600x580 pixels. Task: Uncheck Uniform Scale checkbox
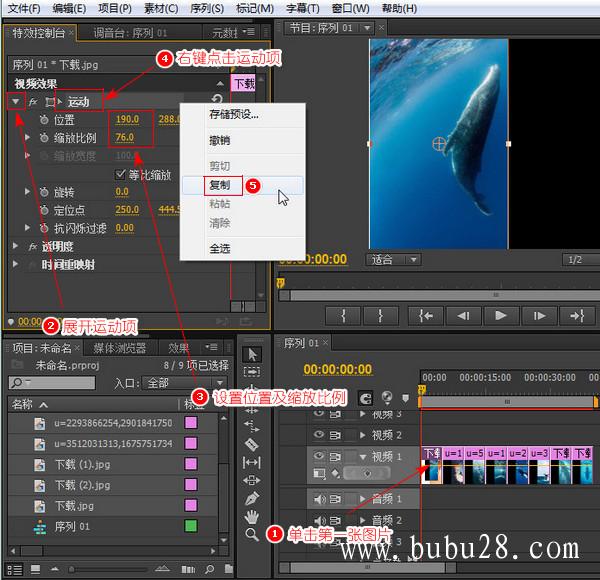coord(120,175)
